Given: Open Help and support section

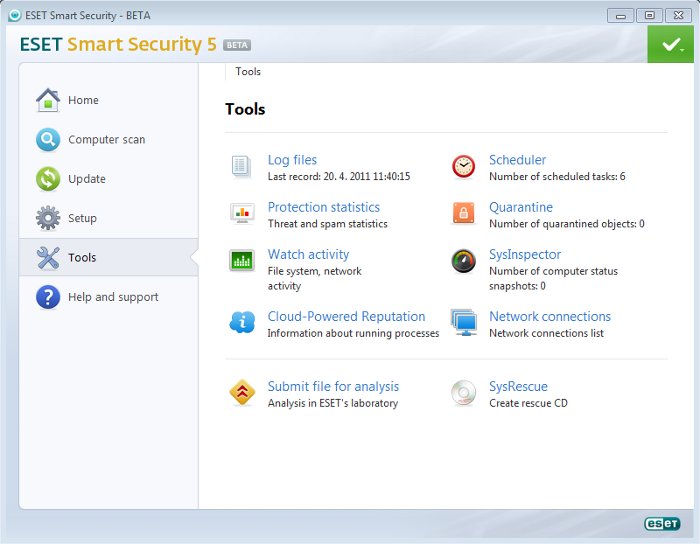Looking at the screenshot, I should (x=113, y=297).
